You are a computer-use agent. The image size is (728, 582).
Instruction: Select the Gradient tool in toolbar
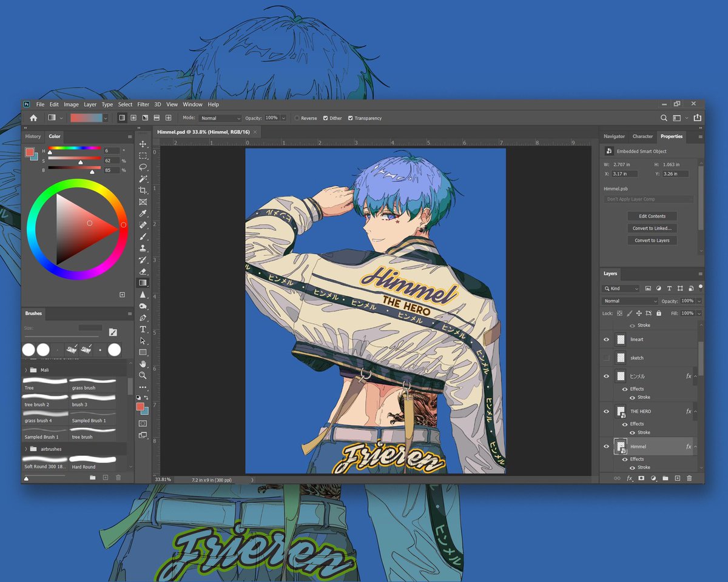[143, 283]
